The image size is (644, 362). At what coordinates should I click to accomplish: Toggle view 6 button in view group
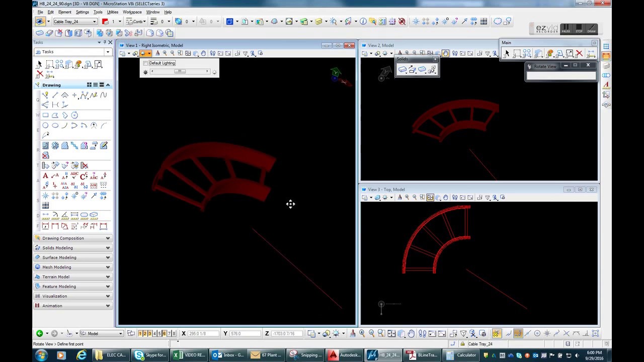pos(165,333)
